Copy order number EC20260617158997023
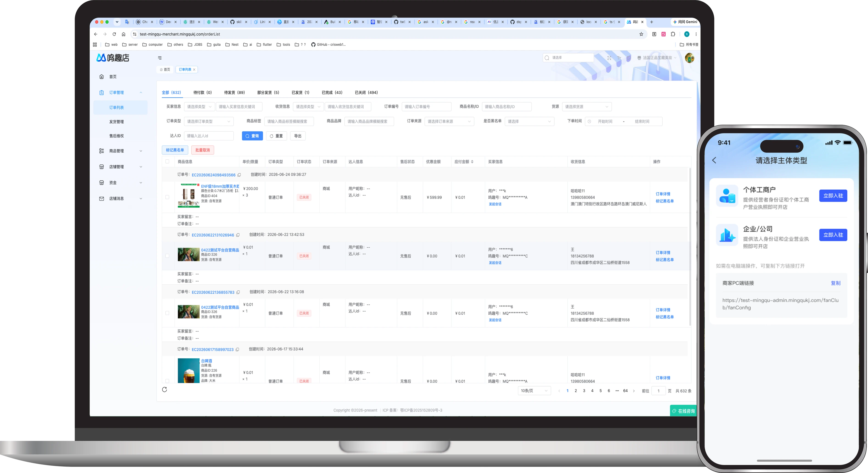 click(237, 349)
